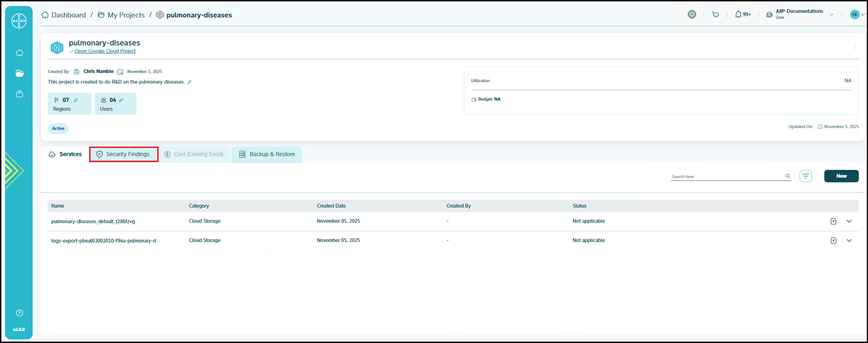Expand the logs-export-pbeat03002010 row chevron
Viewport: 868px width, 343px height.
coord(849,241)
